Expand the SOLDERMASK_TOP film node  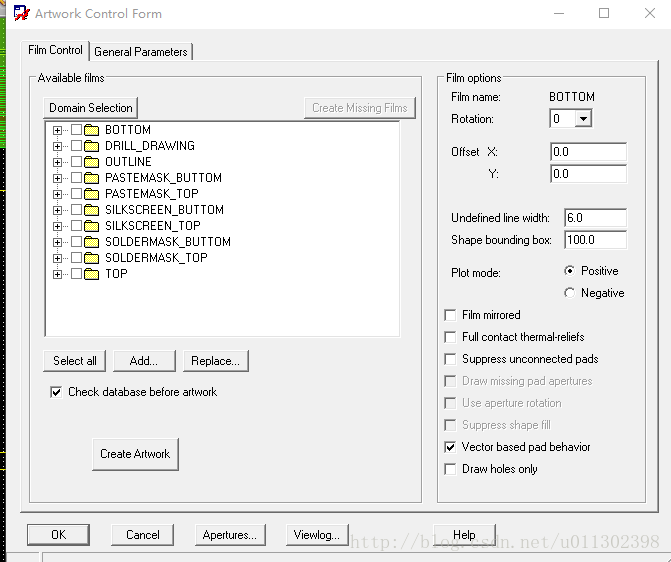click(x=58, y=258)
